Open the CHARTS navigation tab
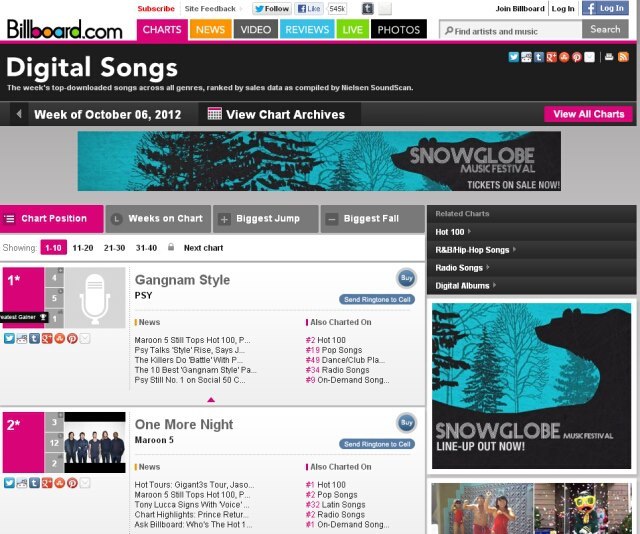 [x=162, y=29]
